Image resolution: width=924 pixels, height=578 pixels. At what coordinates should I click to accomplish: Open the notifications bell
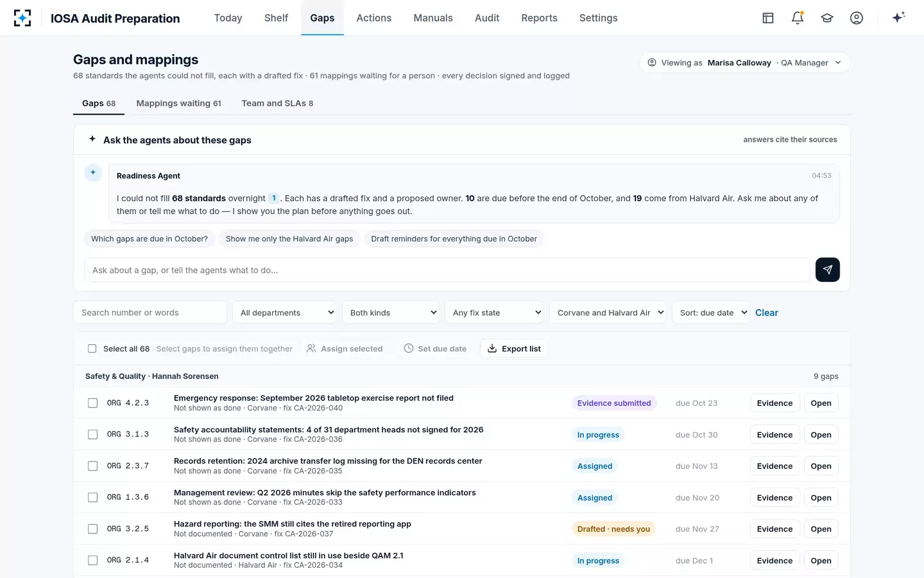tap(798, 18)
